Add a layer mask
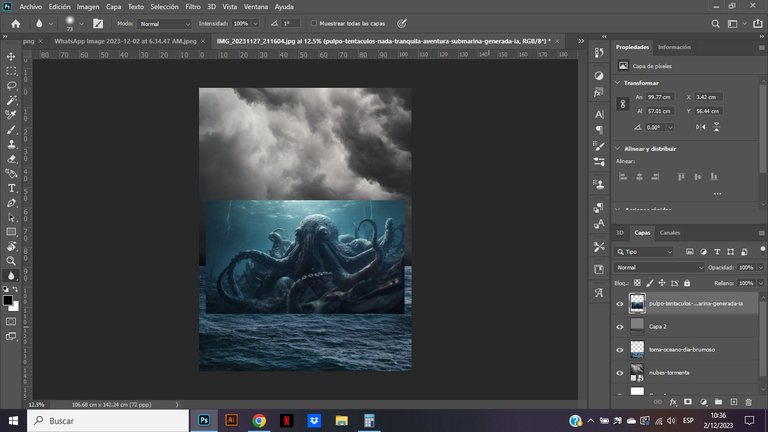 click(x=688, y=402)
